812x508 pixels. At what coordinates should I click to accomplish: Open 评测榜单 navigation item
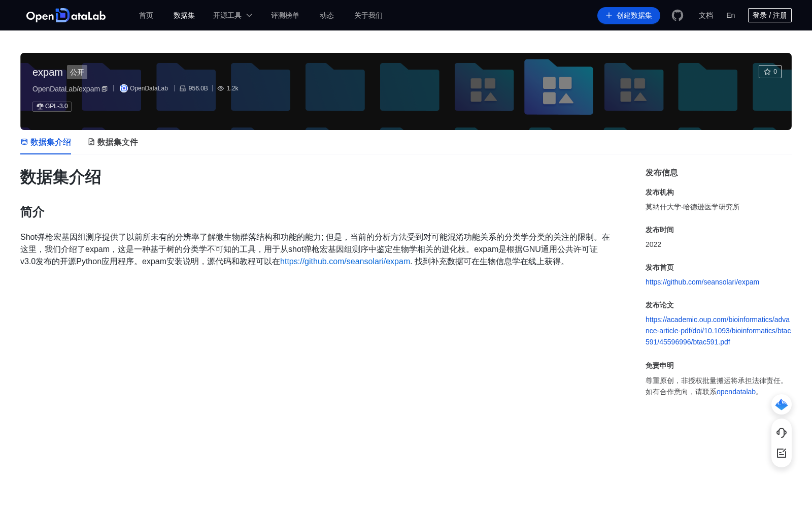285,15
